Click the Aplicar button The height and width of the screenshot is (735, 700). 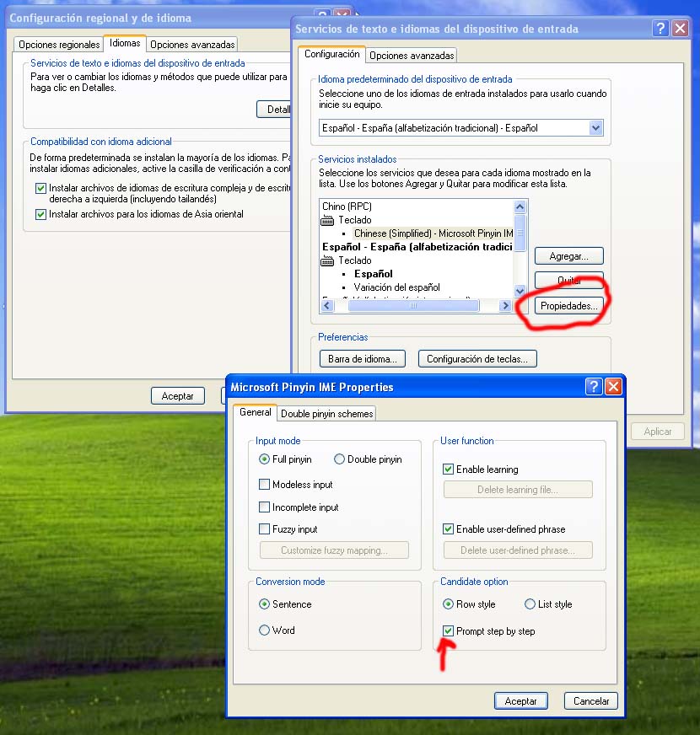click(657, 432)
